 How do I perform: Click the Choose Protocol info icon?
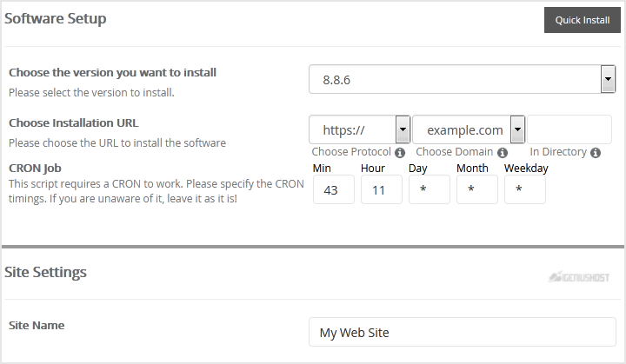[x=400, y=152]
